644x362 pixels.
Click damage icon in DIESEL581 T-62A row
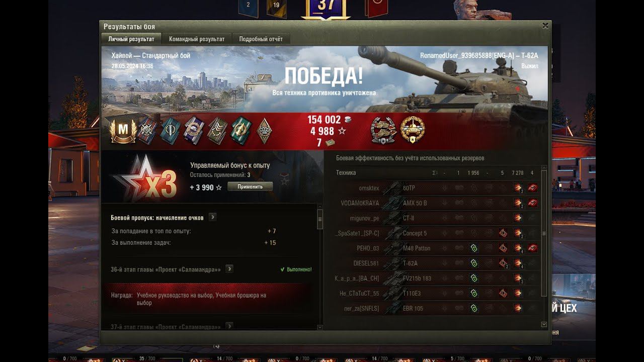[518, 263]
